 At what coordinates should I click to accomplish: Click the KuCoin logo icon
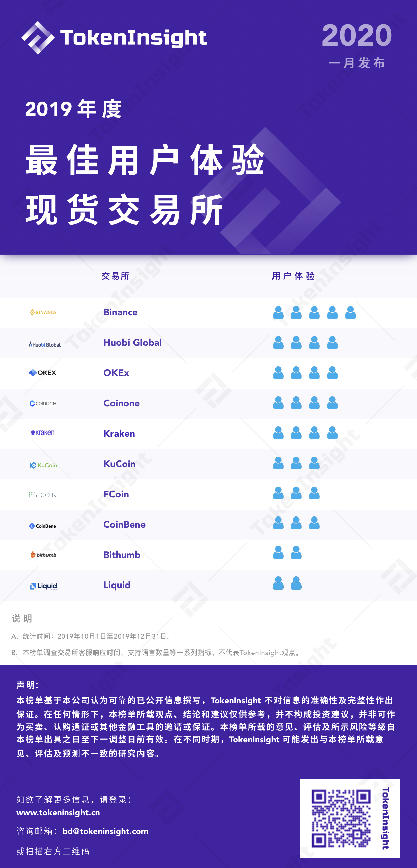point(43,465)
